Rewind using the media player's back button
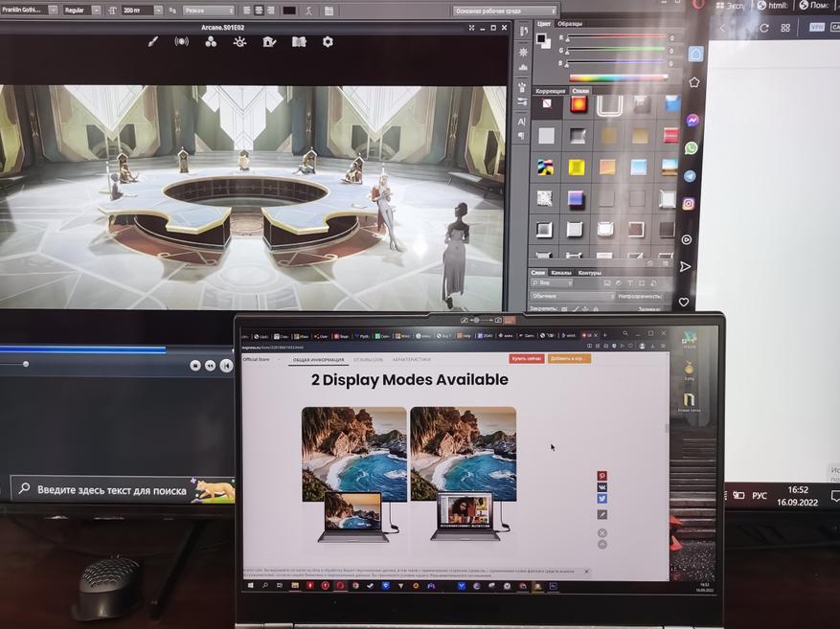Viewport: 840px width, 629px height. click(x=211, y=365)
